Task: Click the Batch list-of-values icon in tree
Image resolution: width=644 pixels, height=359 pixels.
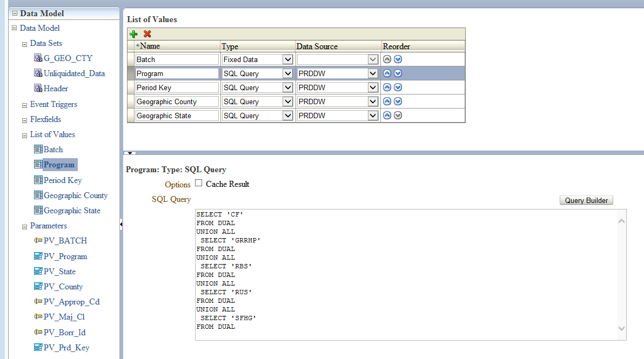Action: coord(38,150)
